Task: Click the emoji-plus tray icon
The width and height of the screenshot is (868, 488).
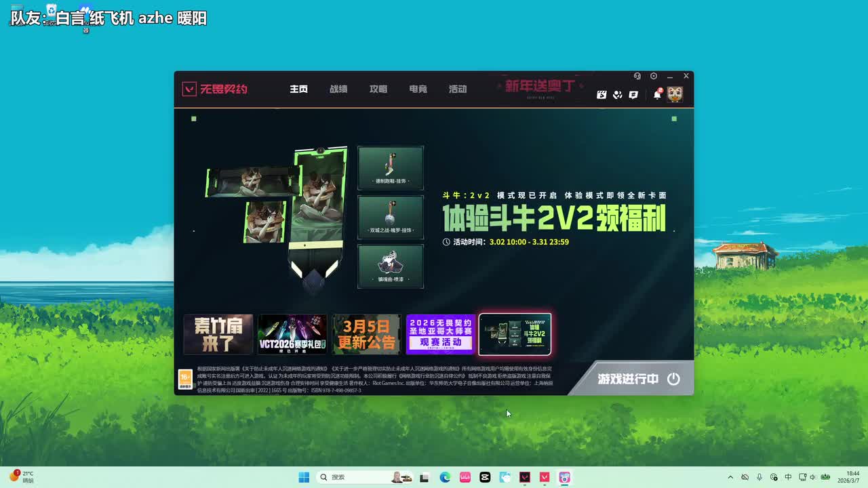Action: pyautogui.click(x=774, y=477)
